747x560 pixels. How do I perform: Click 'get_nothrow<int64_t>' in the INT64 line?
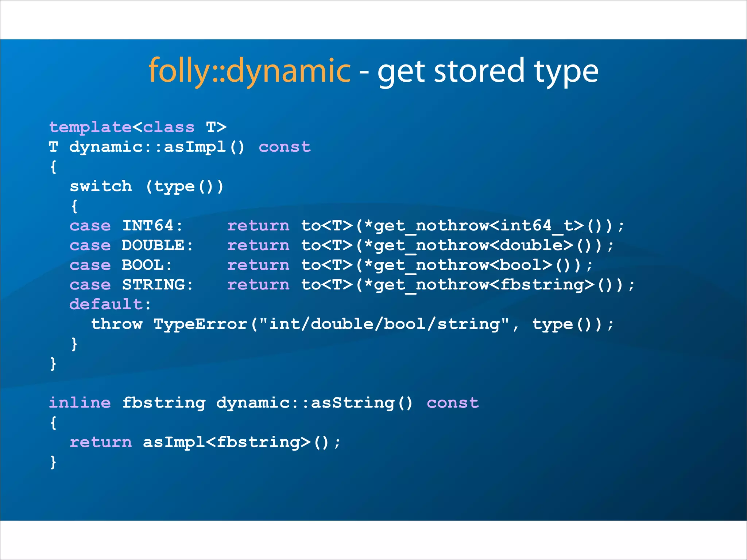pyautogui.click(x=479, y=226)
